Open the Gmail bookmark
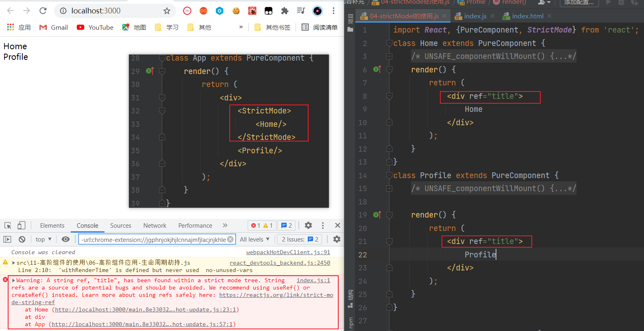This screenshot has width=644, height=331. [54, 27]
